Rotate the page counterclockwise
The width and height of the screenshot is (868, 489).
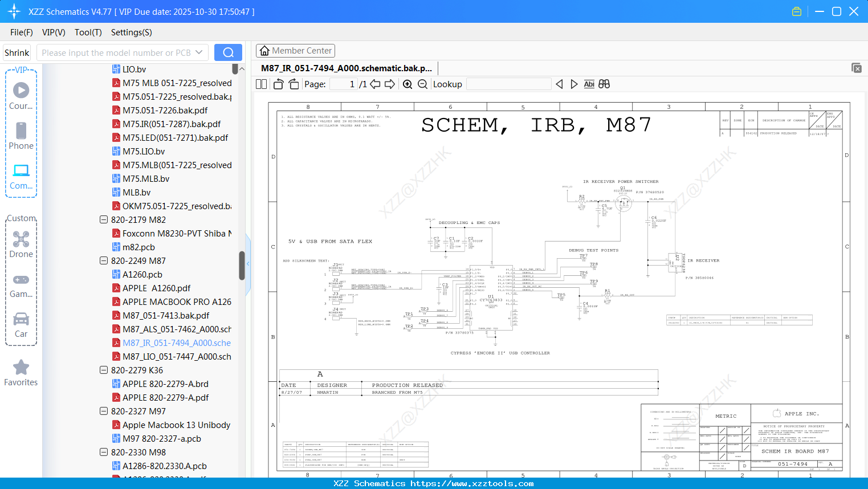[x=278, y=84]
